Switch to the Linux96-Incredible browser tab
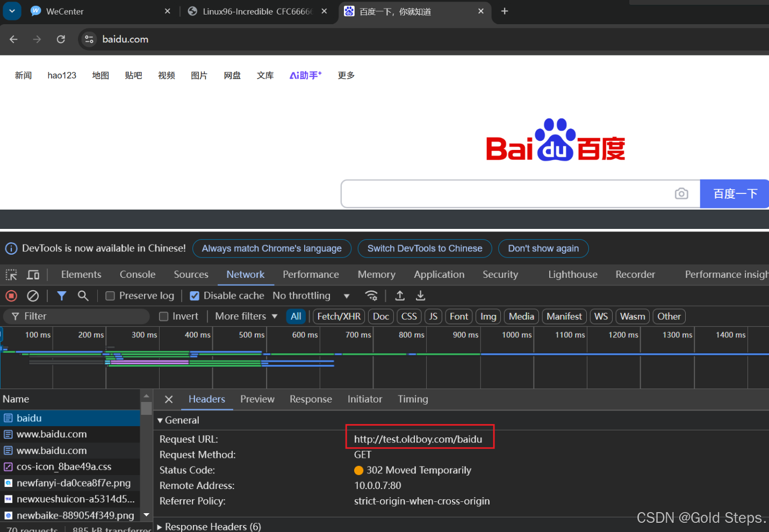The image size is (769, 532). (x=257, y=11)
